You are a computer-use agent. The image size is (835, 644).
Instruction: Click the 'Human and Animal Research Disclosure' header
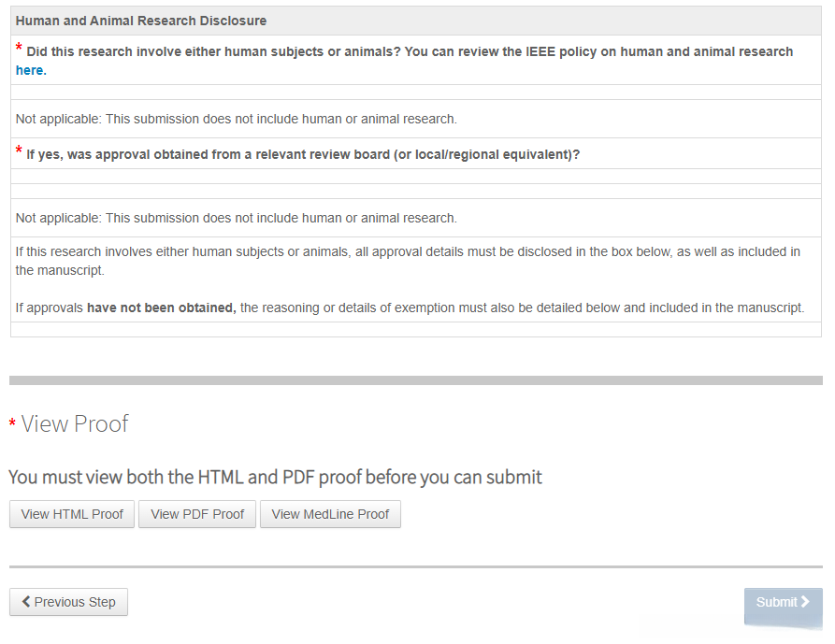coord(141,21)
